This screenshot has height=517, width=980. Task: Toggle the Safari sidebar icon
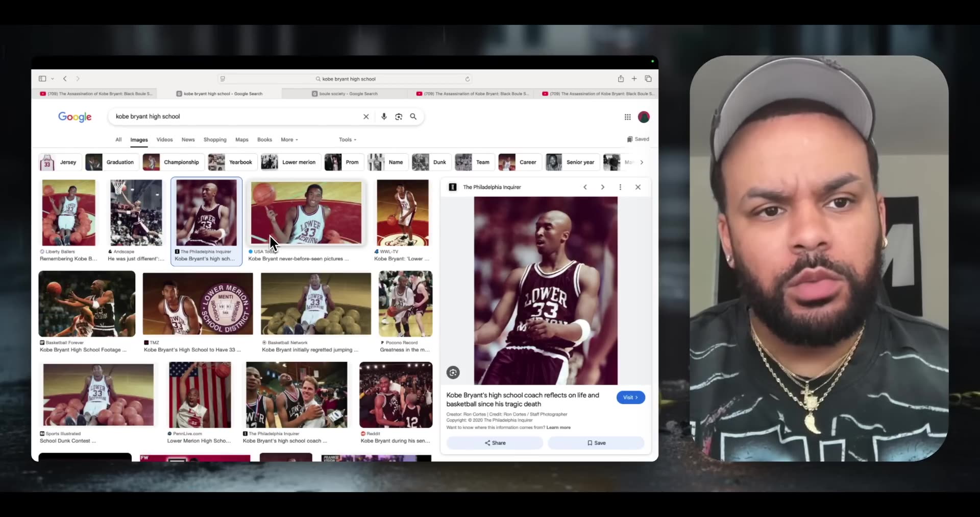point(42,79)
